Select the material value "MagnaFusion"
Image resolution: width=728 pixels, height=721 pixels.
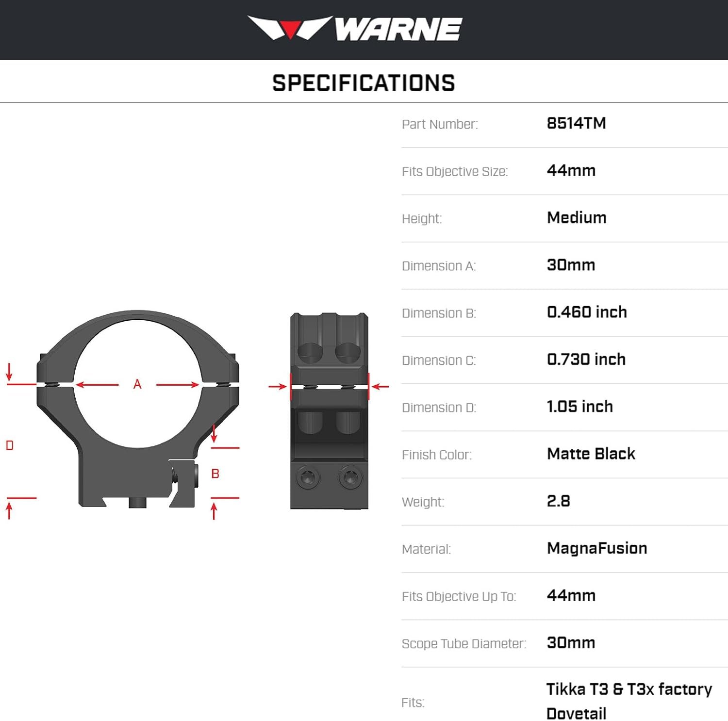[x=597, y=548]
